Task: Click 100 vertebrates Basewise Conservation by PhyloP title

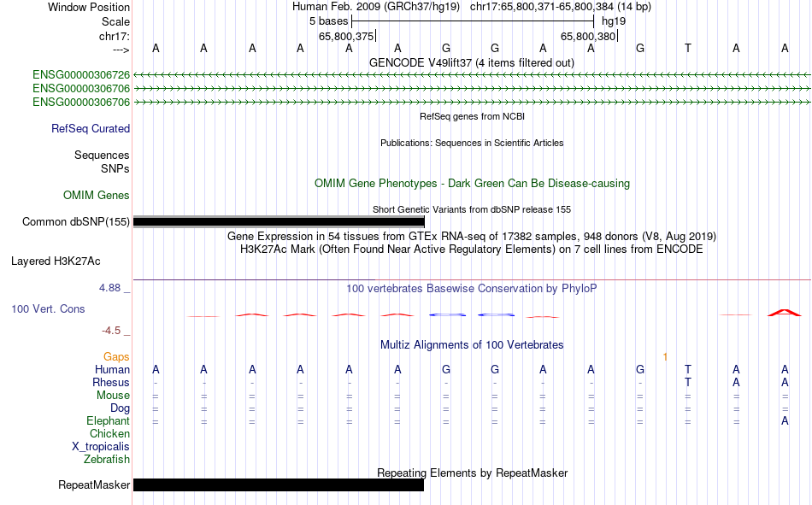Action: coord(472,289)
